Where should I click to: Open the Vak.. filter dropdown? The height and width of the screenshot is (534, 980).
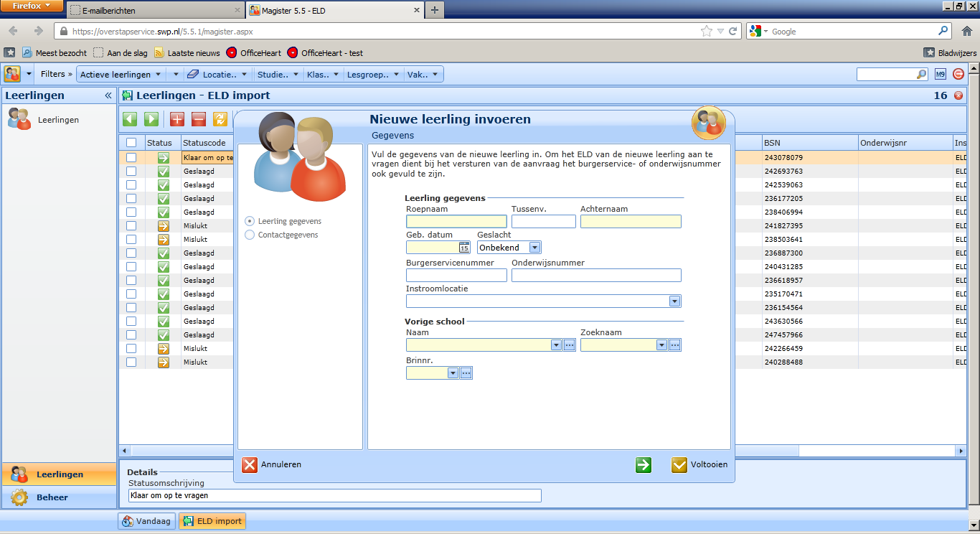click(423, 74)
